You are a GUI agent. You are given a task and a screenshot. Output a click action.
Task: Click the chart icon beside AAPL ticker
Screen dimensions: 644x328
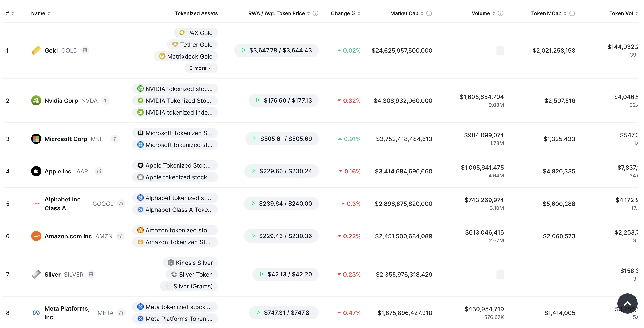99,171
